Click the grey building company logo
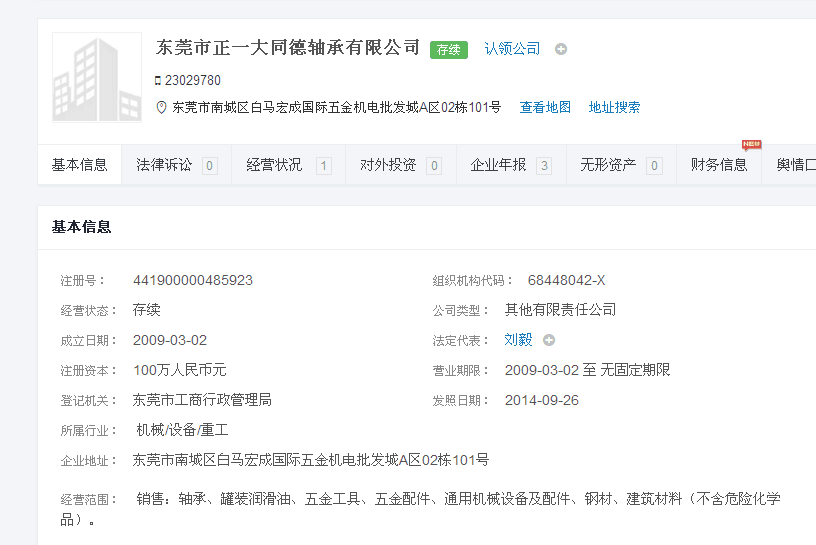Screen dimensions: 816x545 click(x=97, y=77)
